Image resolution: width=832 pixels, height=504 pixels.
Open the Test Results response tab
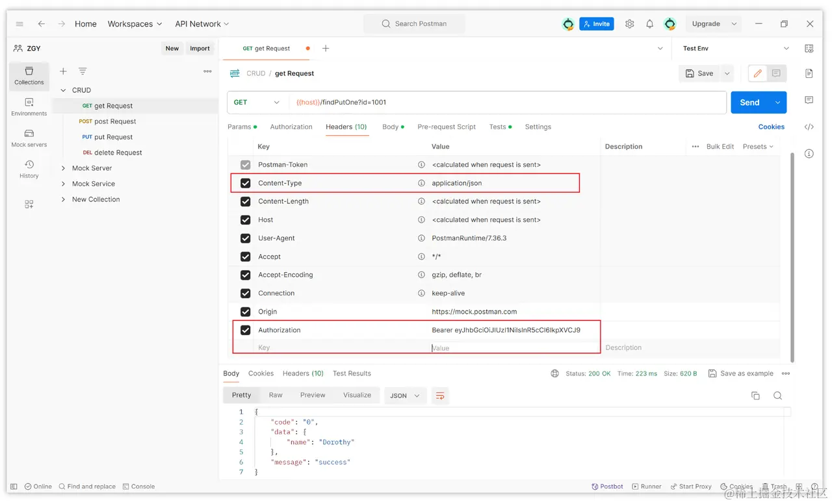tap(352, 373)
